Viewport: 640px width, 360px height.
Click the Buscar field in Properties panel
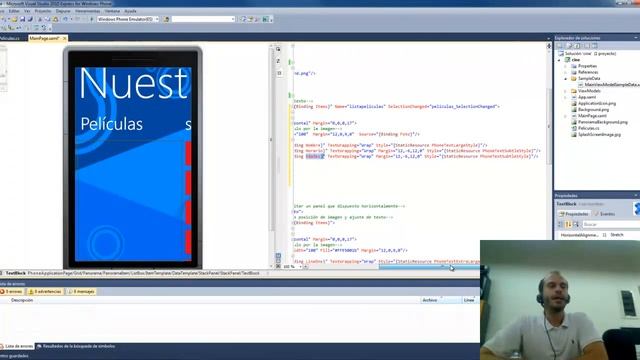610,224
